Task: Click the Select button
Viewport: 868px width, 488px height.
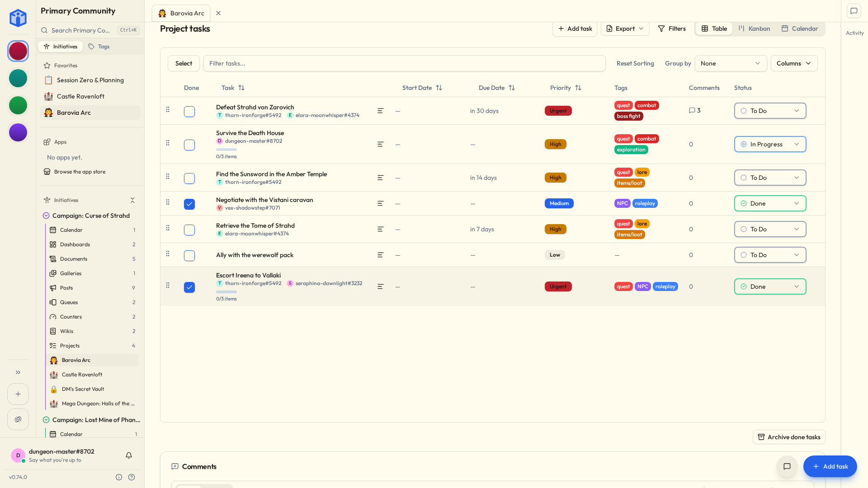Action: pyautogui.click(x=184, y=63)
